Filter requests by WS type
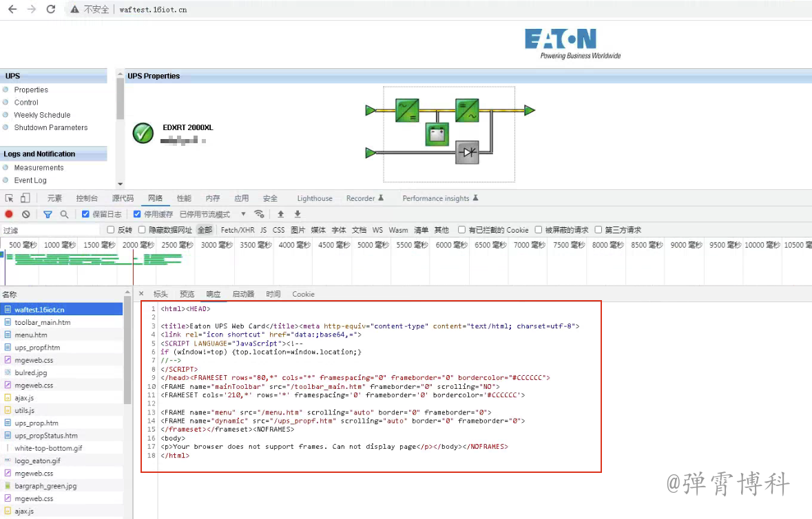 pyautogui.click(x=377, y=230)
